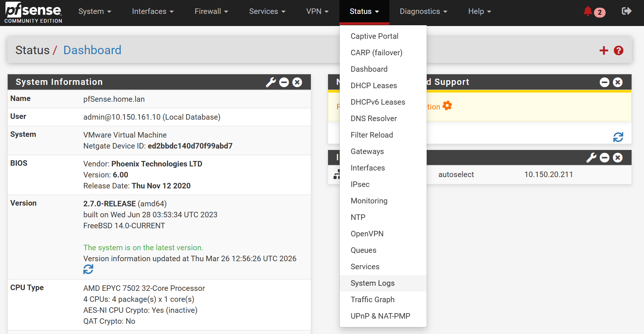Image resolution: width=644 pixels, height=334 pixels.
Task: Add a new dashboard widget with the plus icon
Action: [x=603, y=50]
